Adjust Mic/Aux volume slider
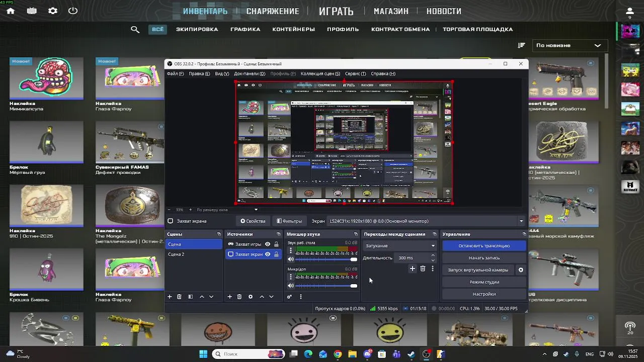This screenshot has width=644, height=362. 327,286
